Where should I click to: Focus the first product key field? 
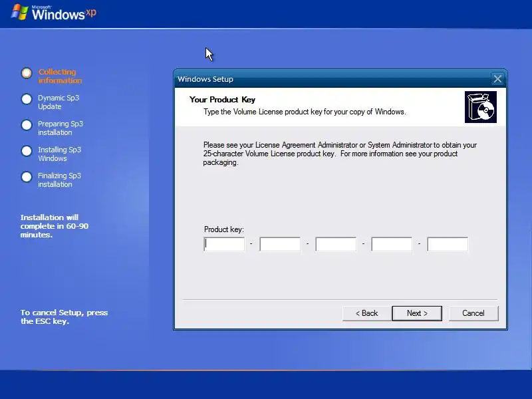[224, 244]
